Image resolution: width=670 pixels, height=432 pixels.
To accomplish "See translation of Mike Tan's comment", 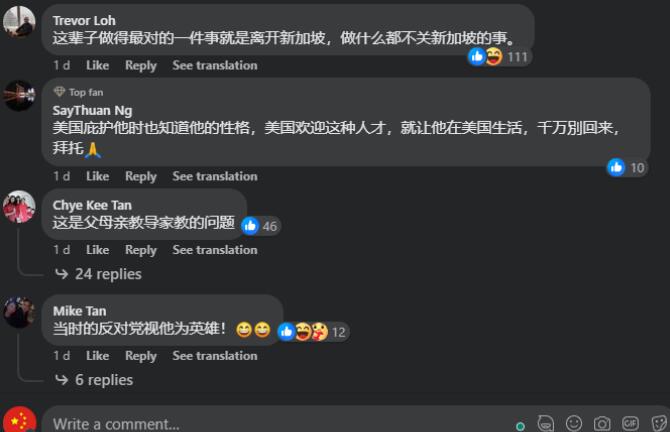I will point(215,356).
